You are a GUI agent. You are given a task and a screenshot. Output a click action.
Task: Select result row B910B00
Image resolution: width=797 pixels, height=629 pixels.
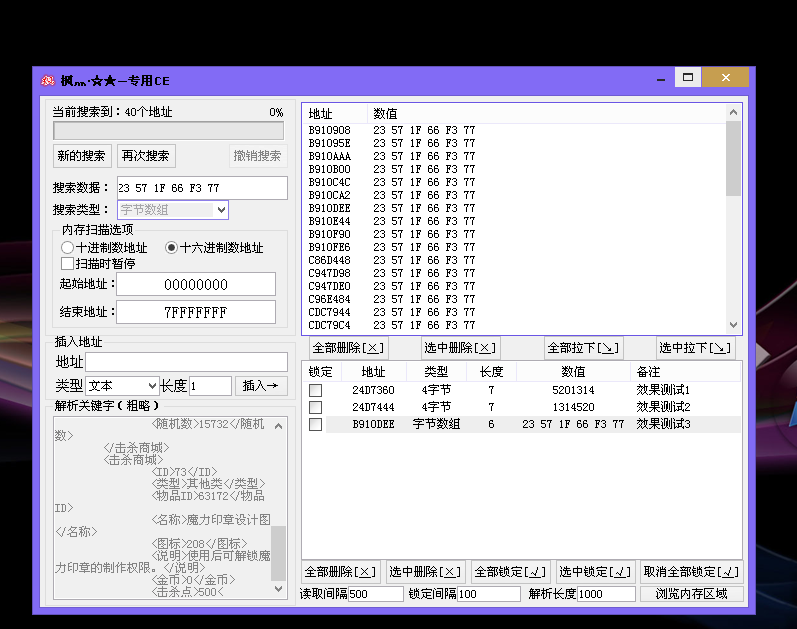(515, 169)
